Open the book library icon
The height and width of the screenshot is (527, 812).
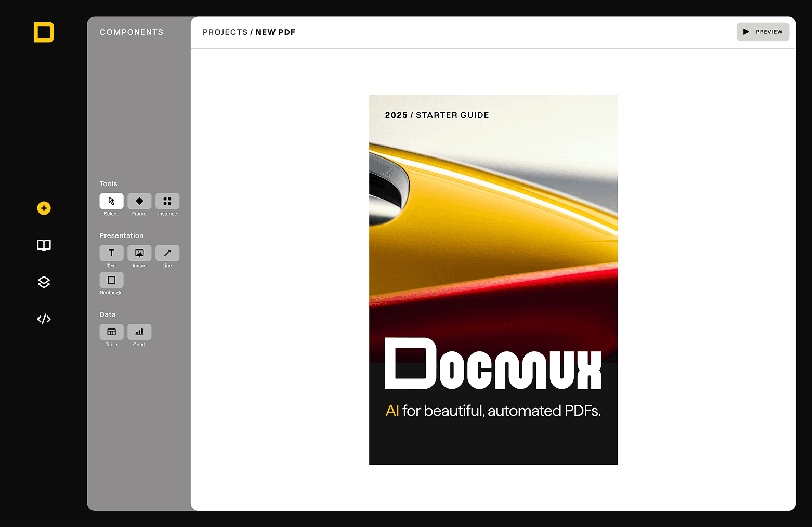coord(44,245)
